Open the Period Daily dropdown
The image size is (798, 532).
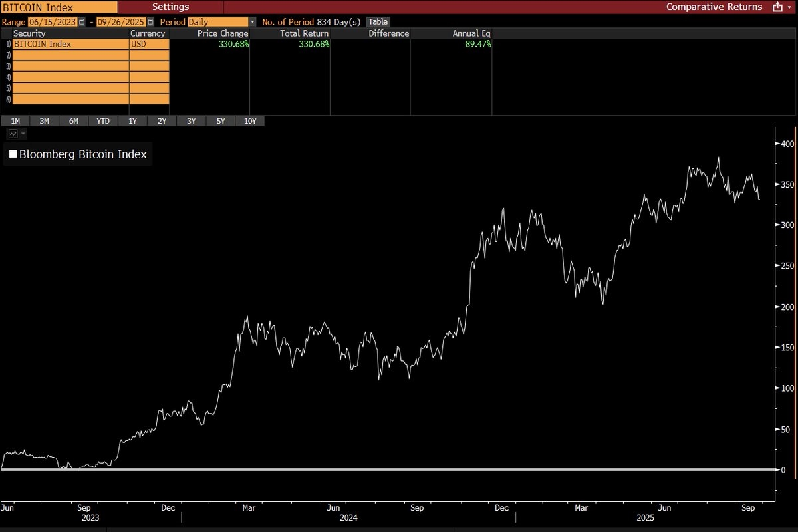tap(252, 22)
